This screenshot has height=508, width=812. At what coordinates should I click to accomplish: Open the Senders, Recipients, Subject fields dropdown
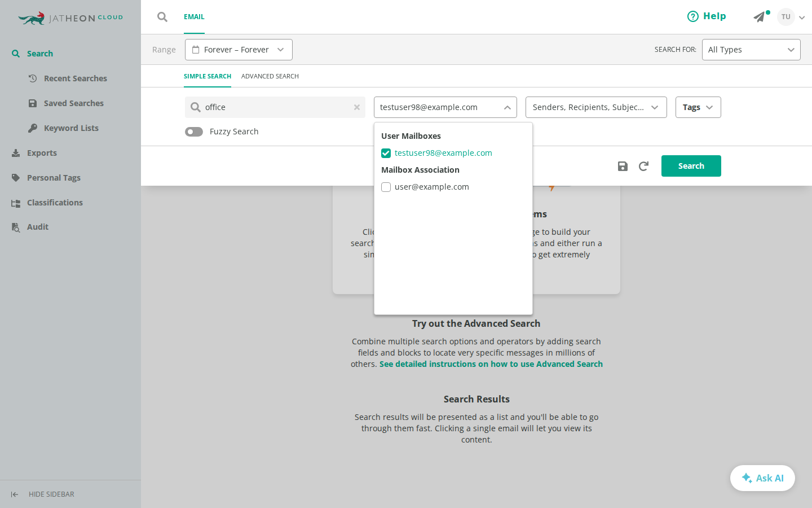point(596,107)
